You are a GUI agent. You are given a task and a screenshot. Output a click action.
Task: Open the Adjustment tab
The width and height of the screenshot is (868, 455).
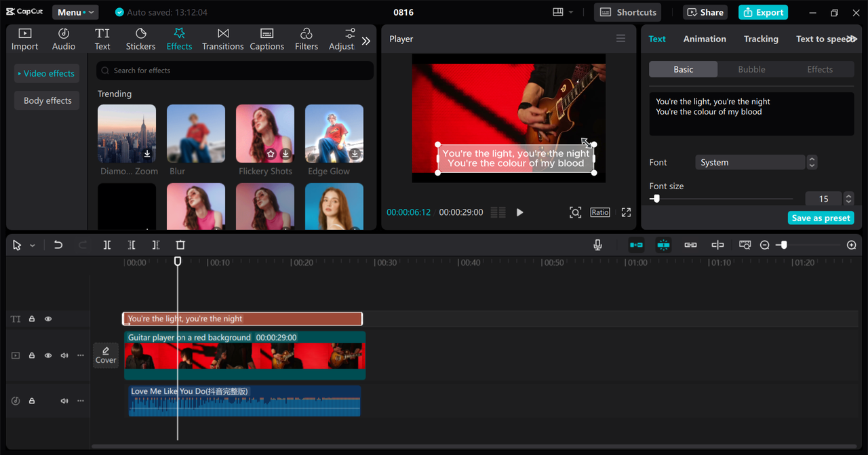[x=342, y=39]
